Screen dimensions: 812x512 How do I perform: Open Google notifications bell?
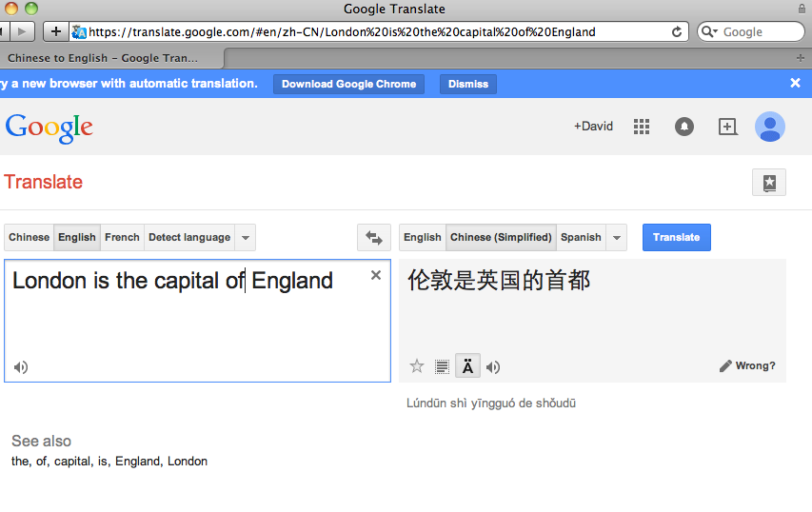pyautogui.click(x=684, y=127)
